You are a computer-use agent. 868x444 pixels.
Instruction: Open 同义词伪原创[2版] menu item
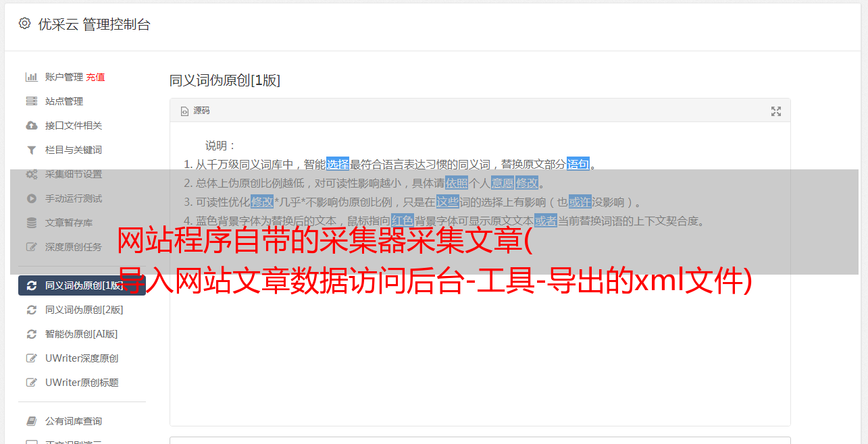click(82, 310)
